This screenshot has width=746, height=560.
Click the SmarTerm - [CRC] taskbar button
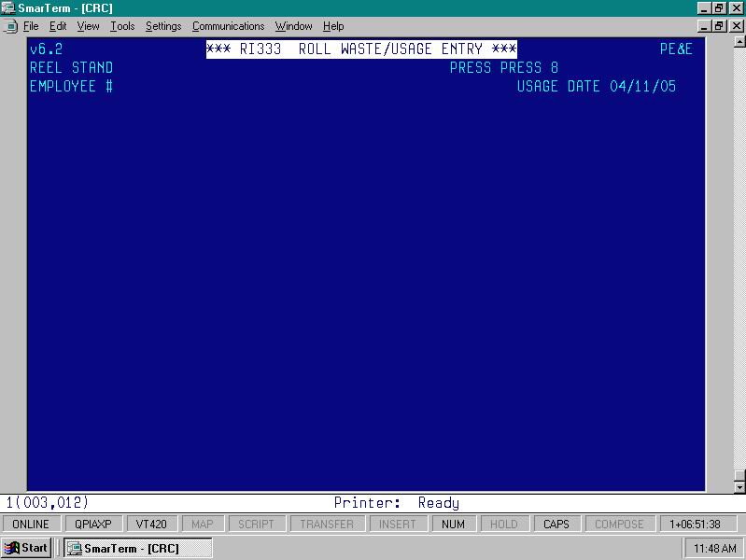coord(137,548)
